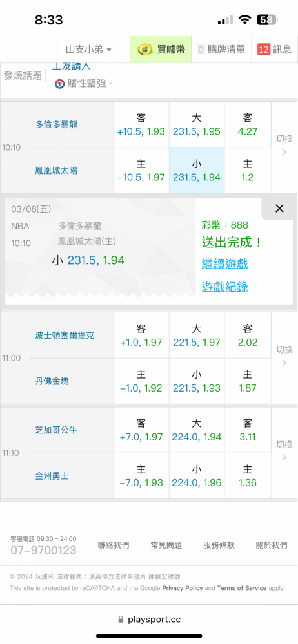Tap the 買噱幣 coin button
Image resolution: width=298 pixels, height=644 pixels.
point(161,50)
